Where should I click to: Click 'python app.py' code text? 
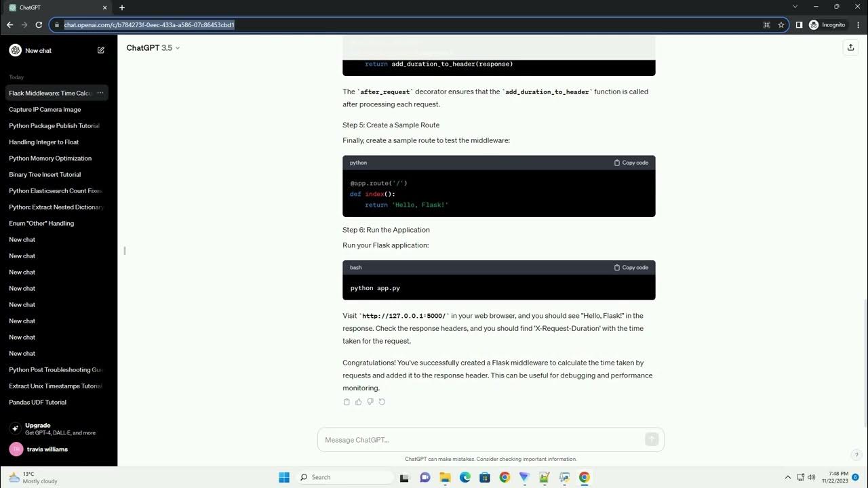375,288
